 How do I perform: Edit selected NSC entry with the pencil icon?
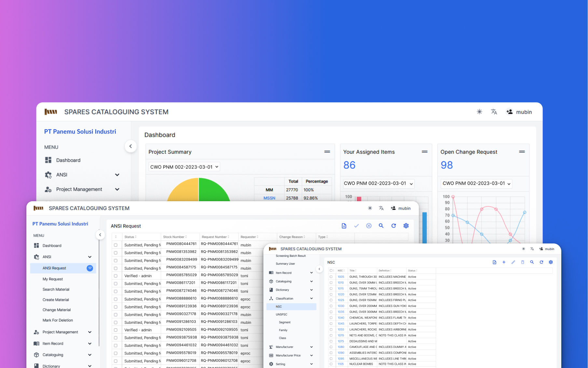(x=513, y=262)
